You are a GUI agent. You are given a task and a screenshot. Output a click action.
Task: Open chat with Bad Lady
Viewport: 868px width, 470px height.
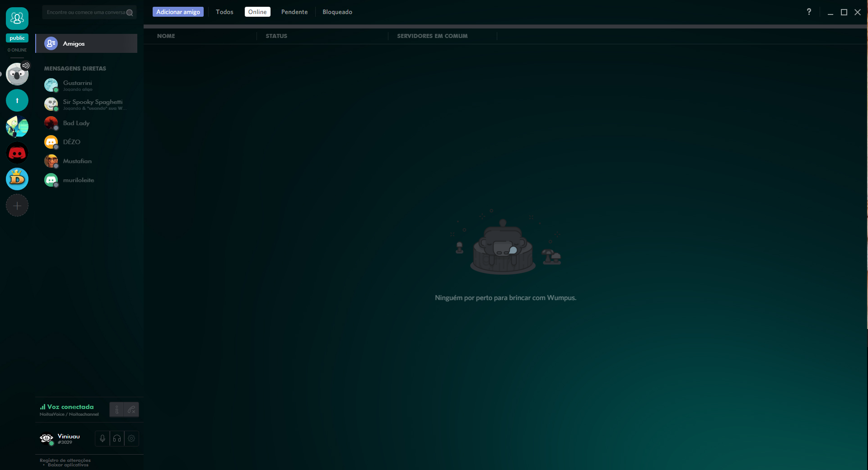(x=86, y=123)
